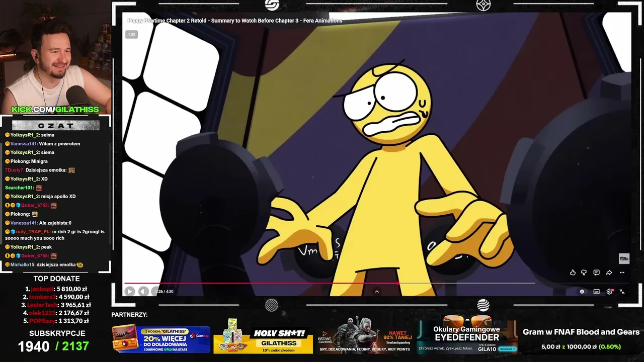Click the username rudy_TRAP_PL in chat

(32, 232)
